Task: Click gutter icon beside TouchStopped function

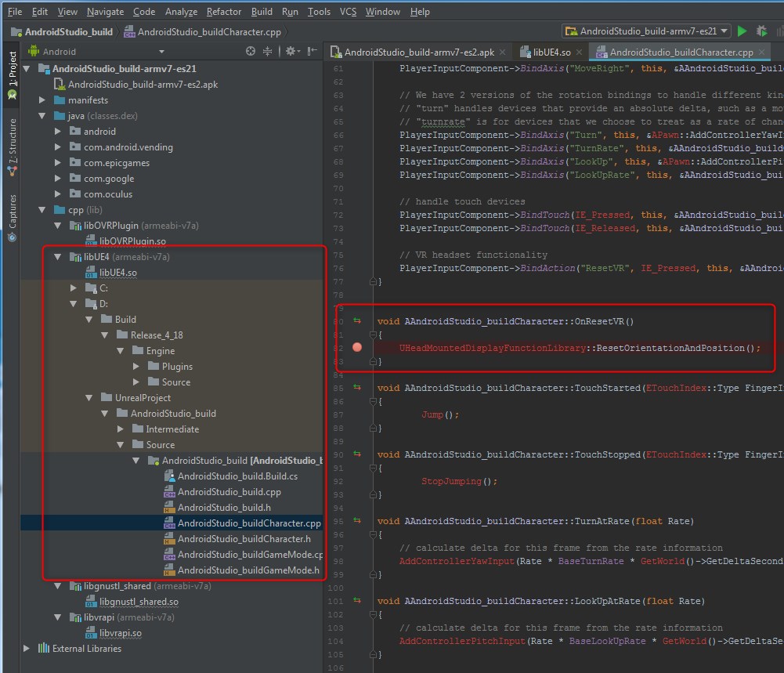Action: tap(357, 454)
